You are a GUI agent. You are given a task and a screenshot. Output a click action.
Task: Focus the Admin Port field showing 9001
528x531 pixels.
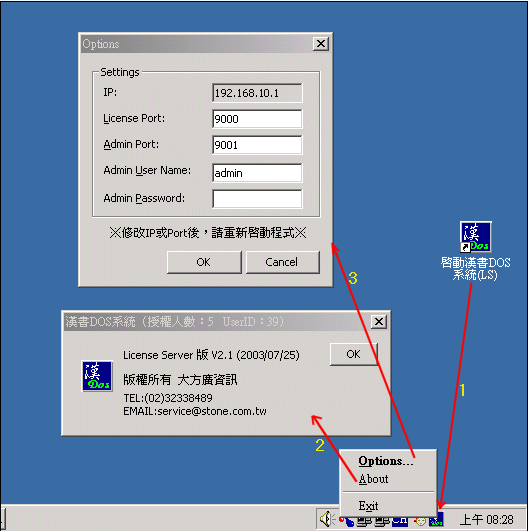click(x=257, y=145)
